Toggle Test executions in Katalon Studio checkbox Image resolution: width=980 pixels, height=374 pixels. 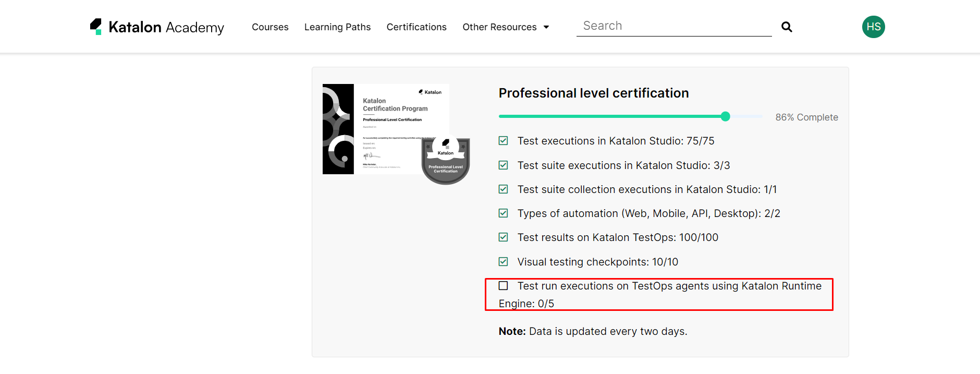(503, 141)
